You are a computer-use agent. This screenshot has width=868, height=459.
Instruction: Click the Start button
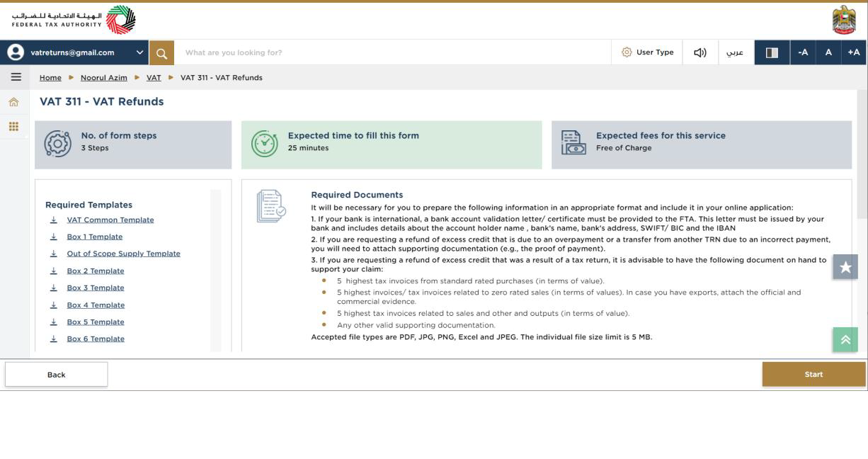coord(813,374)
